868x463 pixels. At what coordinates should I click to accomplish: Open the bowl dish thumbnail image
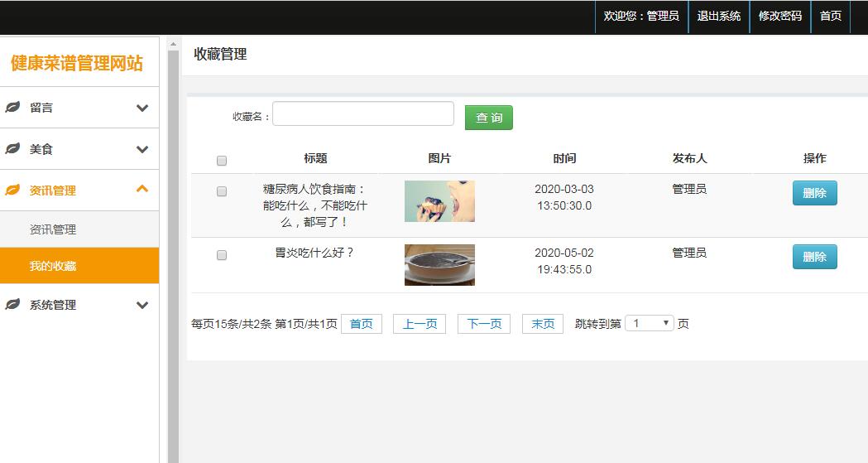click(439, 265)
